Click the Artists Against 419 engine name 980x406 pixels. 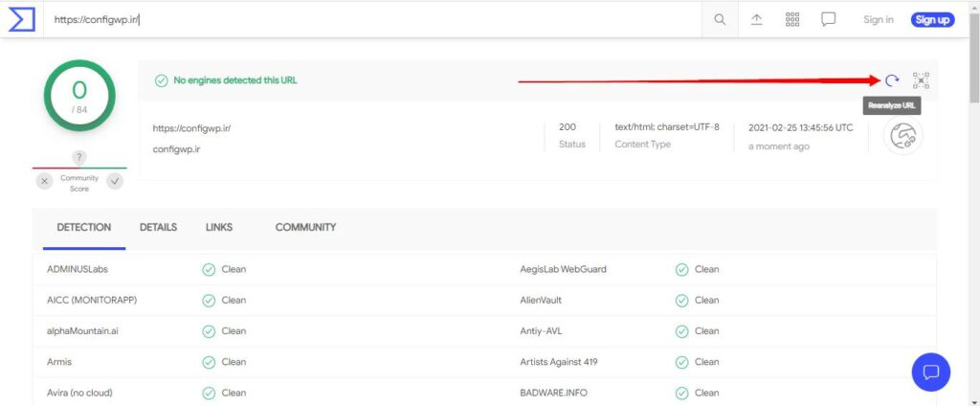[559, 362]
